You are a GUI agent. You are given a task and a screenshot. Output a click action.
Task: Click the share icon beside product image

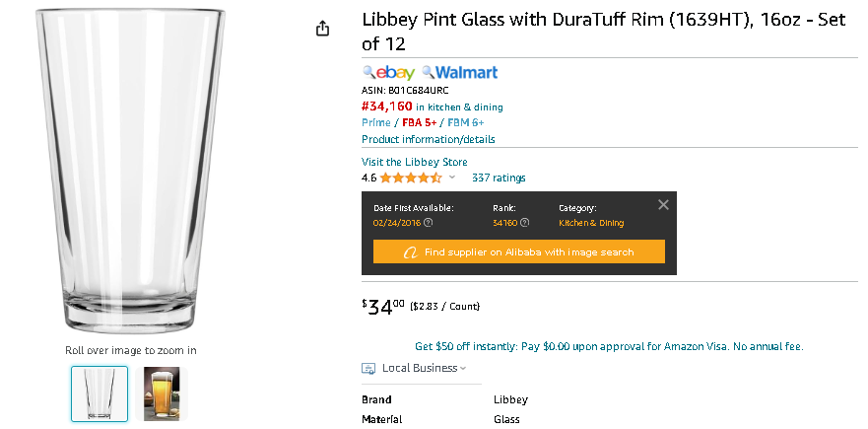click(x=322, y=29)
